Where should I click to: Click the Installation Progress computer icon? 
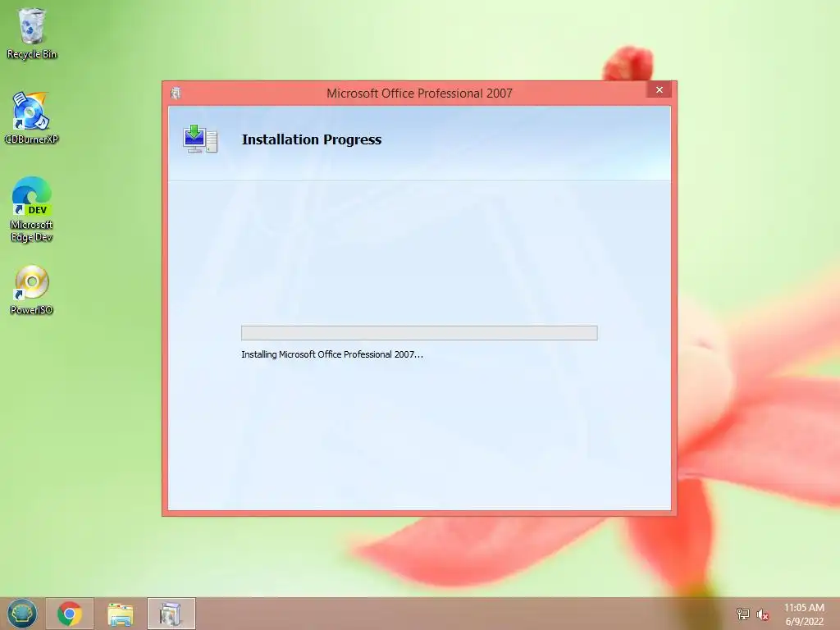(x=200, y=139)
